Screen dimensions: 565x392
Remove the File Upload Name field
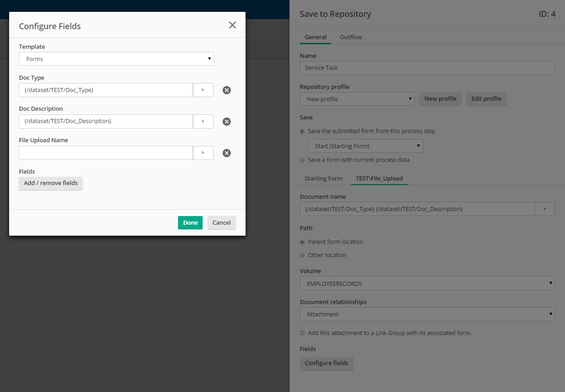[226, 153]
